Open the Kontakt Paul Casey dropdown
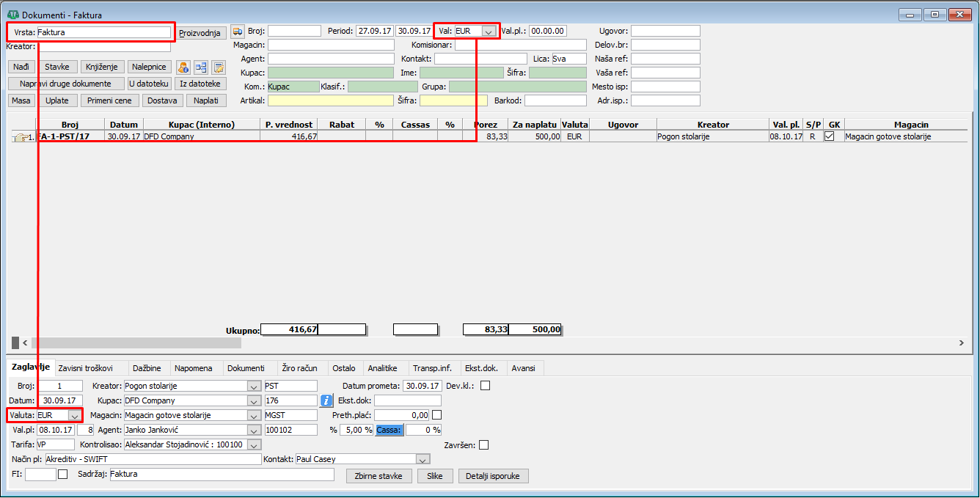The image size is (980, 498). click(x=422, y=459)
